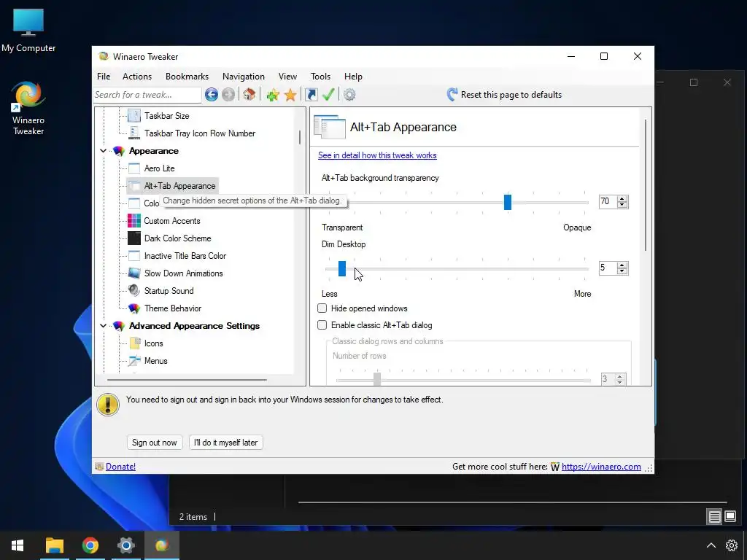
Task: Open the File menu
Action: click(104, 76)
